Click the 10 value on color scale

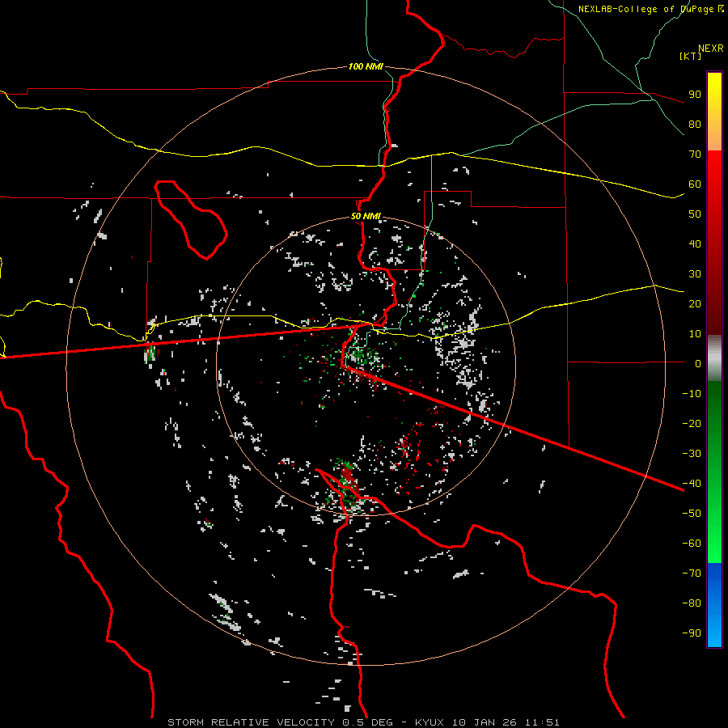click(695, 334)
